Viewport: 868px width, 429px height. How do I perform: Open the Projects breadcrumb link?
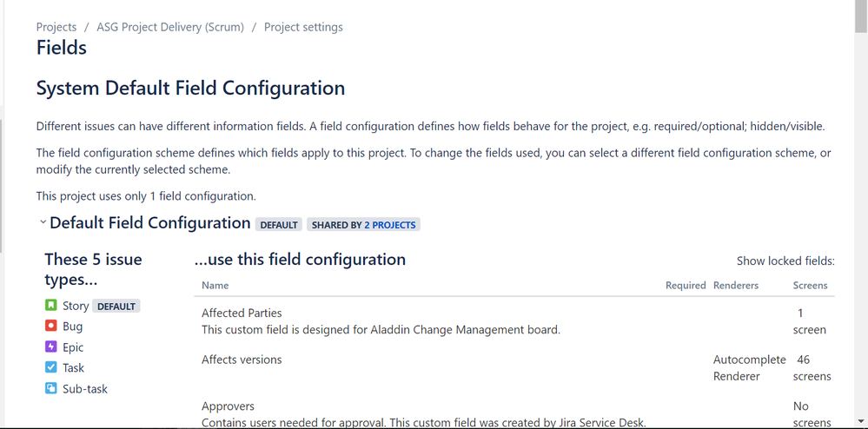click(56, 27)
